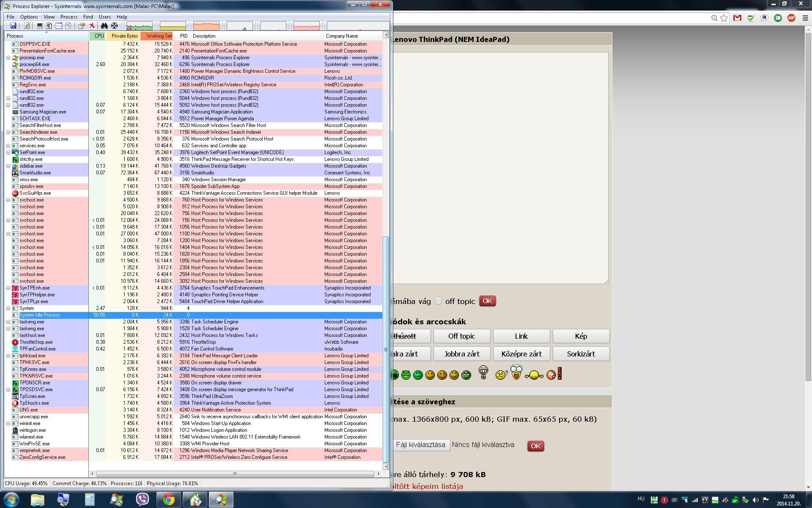Sort by the Working Set column header
The width and height of the screenshot is (812, 508).
click(156, 36)
